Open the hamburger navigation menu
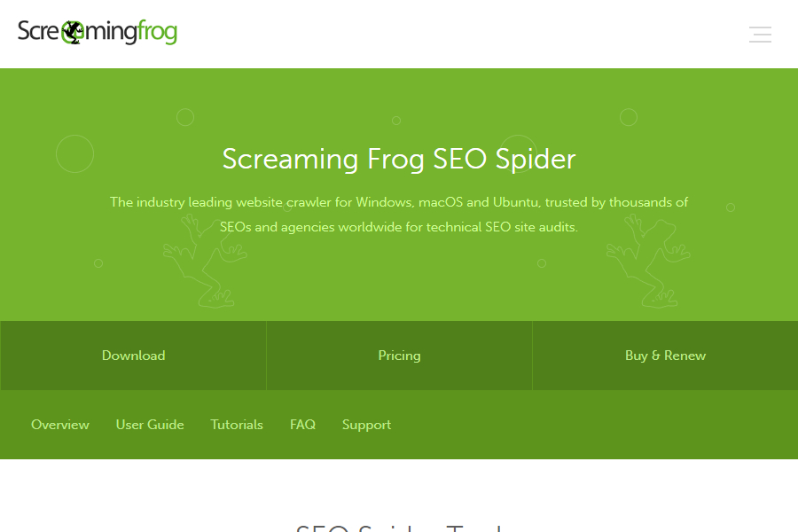The width and height of the screenshot is (798, 532). click(760, 35)
